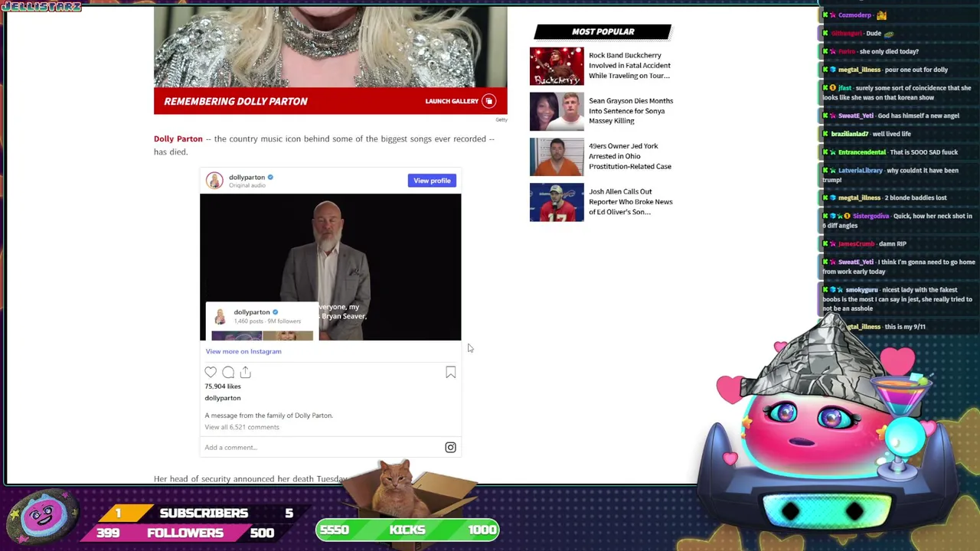Open comments via the speech bubble icon
Viewport: 980px width, 551px height.
click(x=228, y=372)
